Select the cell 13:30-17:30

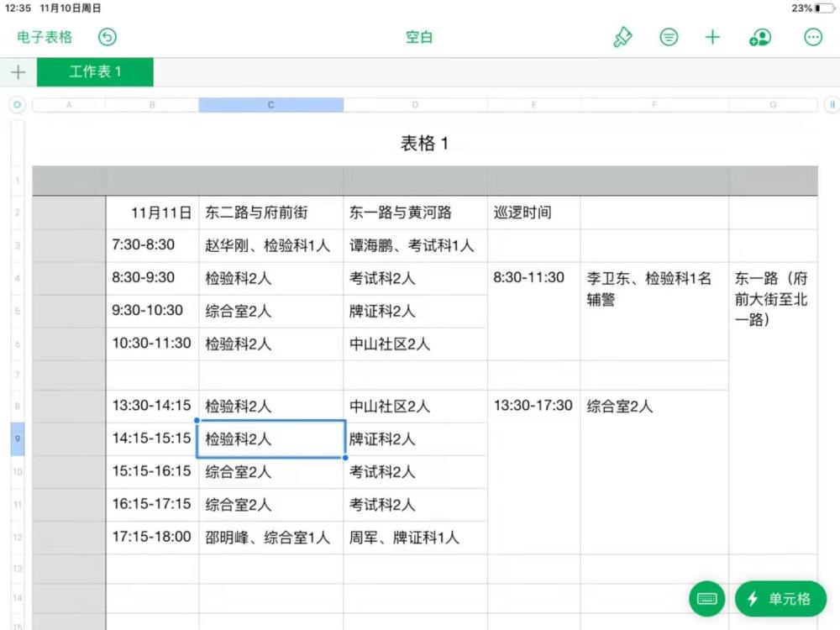(533, 472)
